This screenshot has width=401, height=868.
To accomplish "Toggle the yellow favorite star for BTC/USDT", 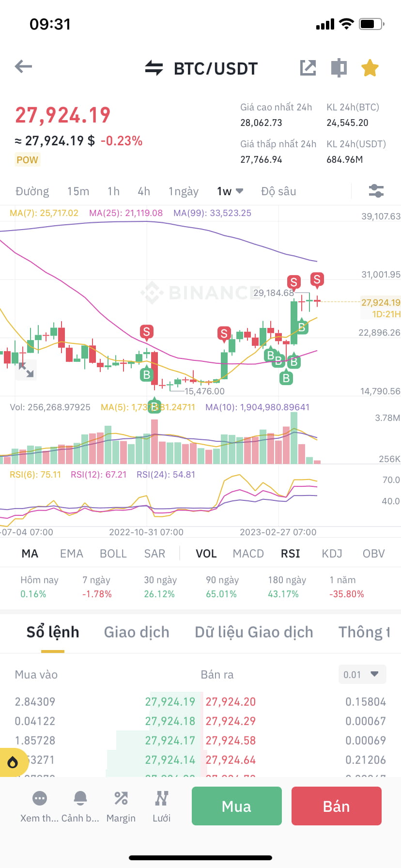I will [x=370, y=68].
